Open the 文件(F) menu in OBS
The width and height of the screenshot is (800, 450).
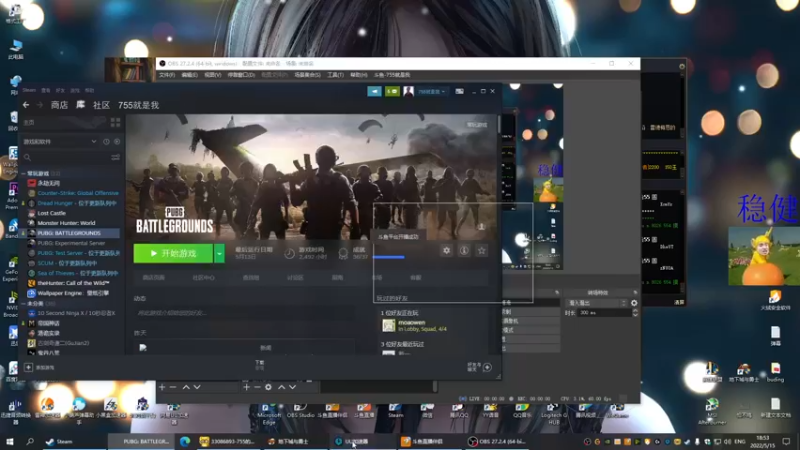[x=166, y=75]
